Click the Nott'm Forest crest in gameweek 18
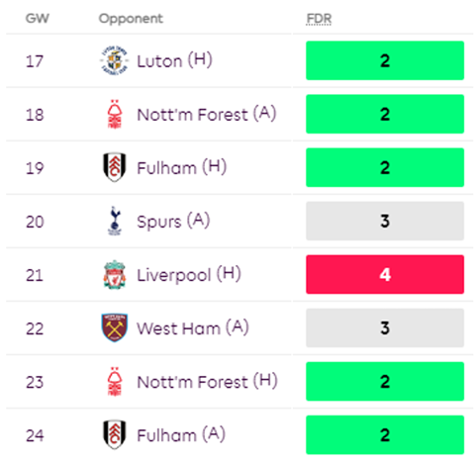The width and height of the screenshot is (476, 463). (x=115, y=114)
